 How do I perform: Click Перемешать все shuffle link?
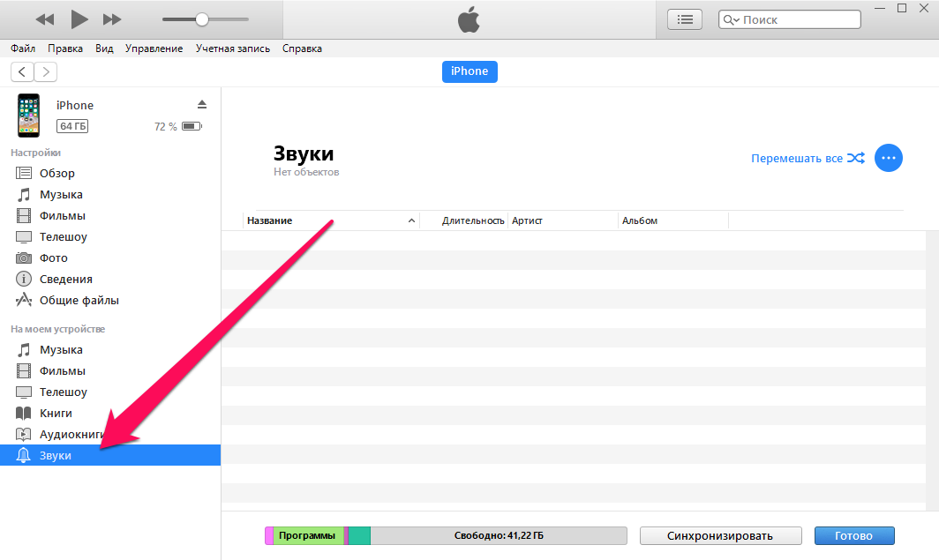[796, 159]
